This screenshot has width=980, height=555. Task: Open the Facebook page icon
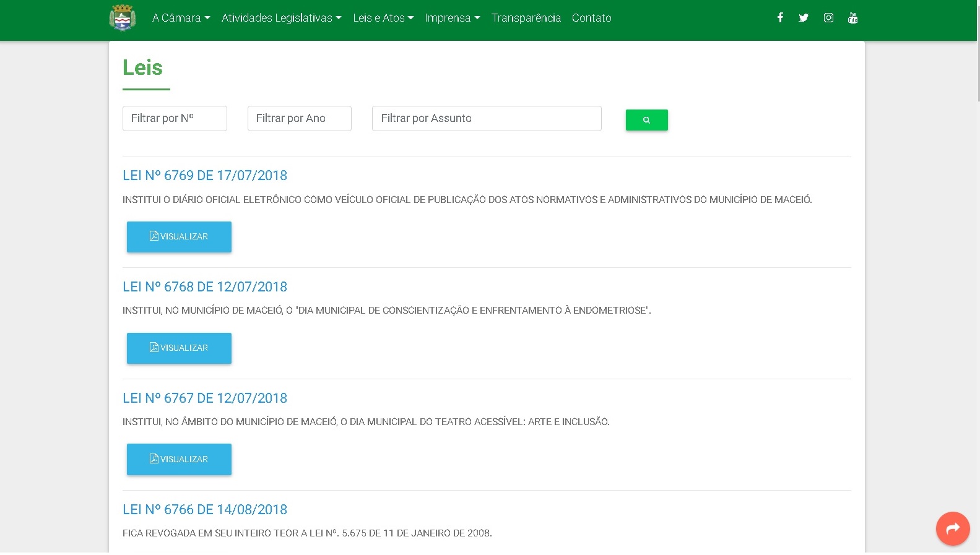pos(780,18)
